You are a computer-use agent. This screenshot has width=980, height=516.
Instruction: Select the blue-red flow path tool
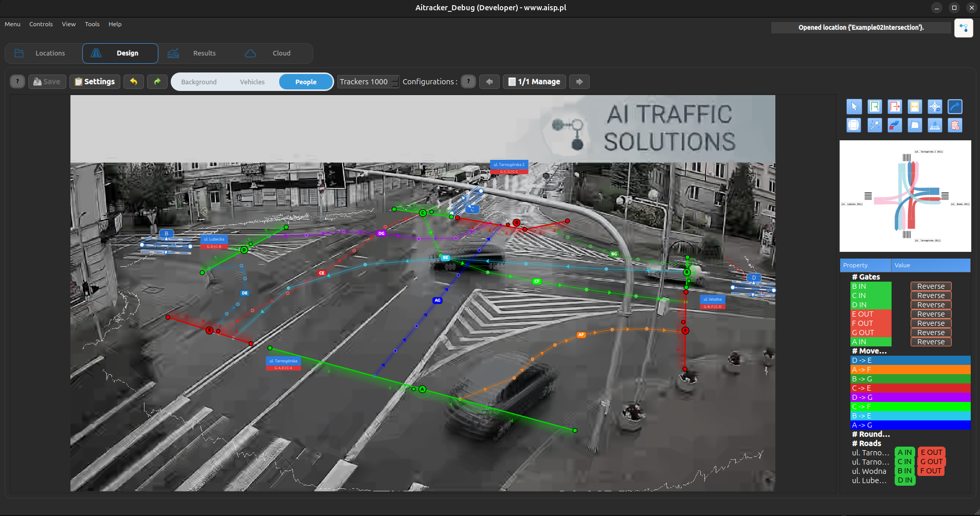[x=895, y=125]
